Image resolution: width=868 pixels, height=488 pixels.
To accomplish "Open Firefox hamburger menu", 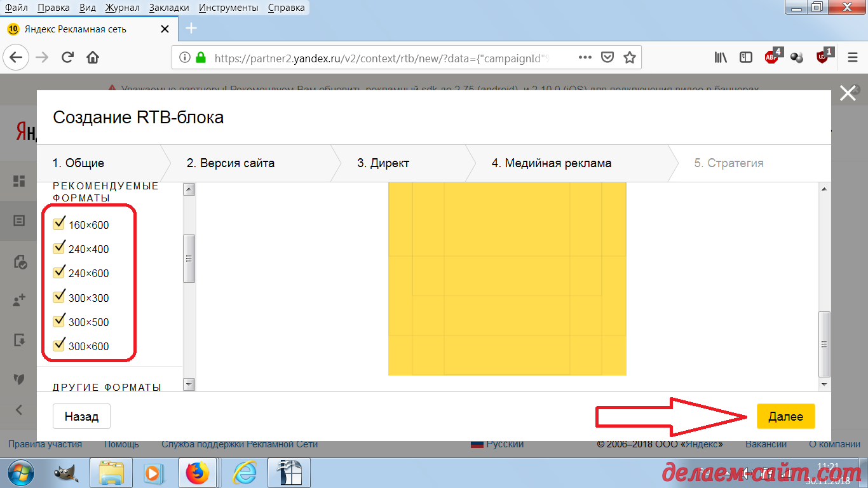I will 853,57.
